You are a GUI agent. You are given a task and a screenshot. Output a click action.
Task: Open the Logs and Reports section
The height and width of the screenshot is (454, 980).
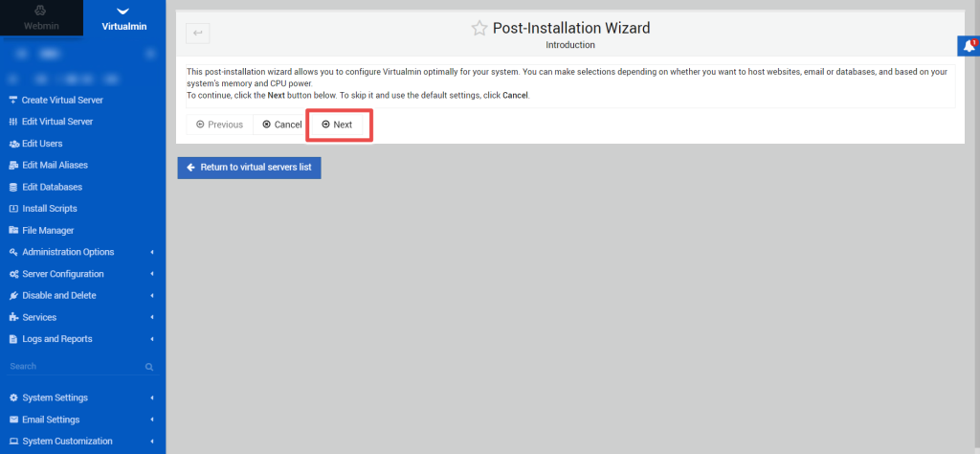[x=80, y=339]
